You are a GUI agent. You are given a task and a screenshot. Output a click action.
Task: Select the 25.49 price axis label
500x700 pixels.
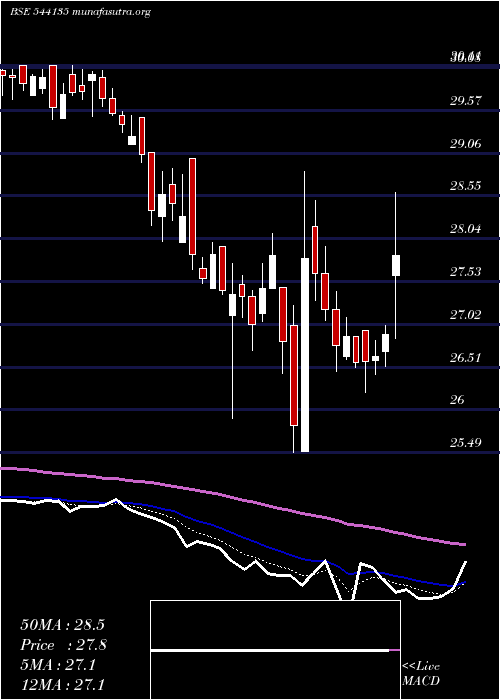(x=465, y=443)
